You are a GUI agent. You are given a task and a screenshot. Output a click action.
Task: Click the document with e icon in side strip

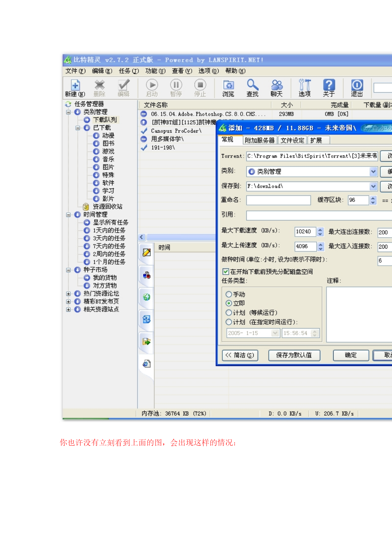tap(147, 364)
